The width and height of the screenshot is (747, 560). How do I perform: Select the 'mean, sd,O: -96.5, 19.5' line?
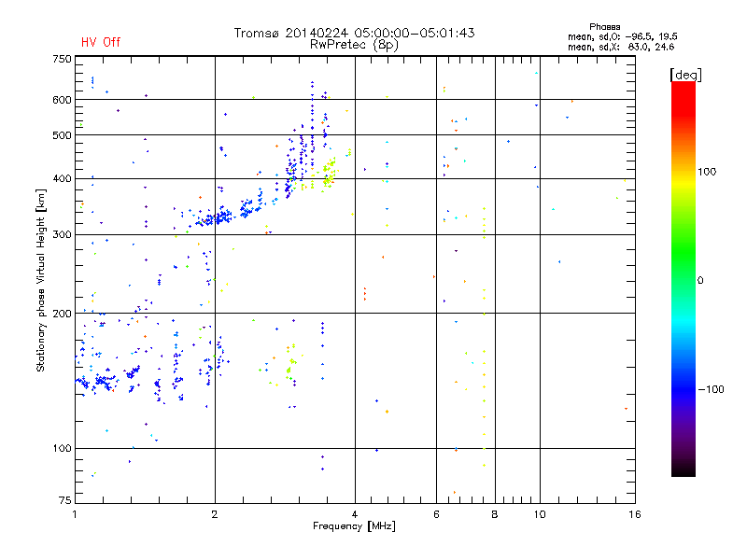click(622, 36)
